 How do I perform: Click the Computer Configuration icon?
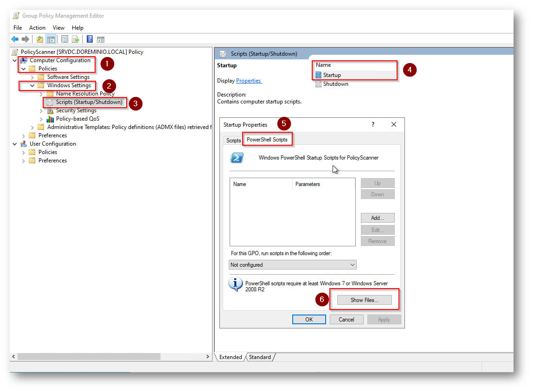[24, 60]
